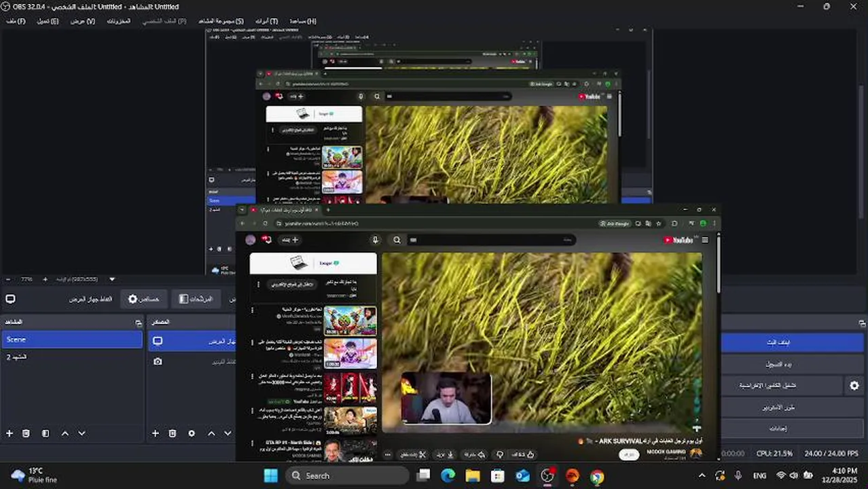Viewport: 868px width, 489px height.
Task: Open View (V) menu in OBS
Action: click(83, 21)
